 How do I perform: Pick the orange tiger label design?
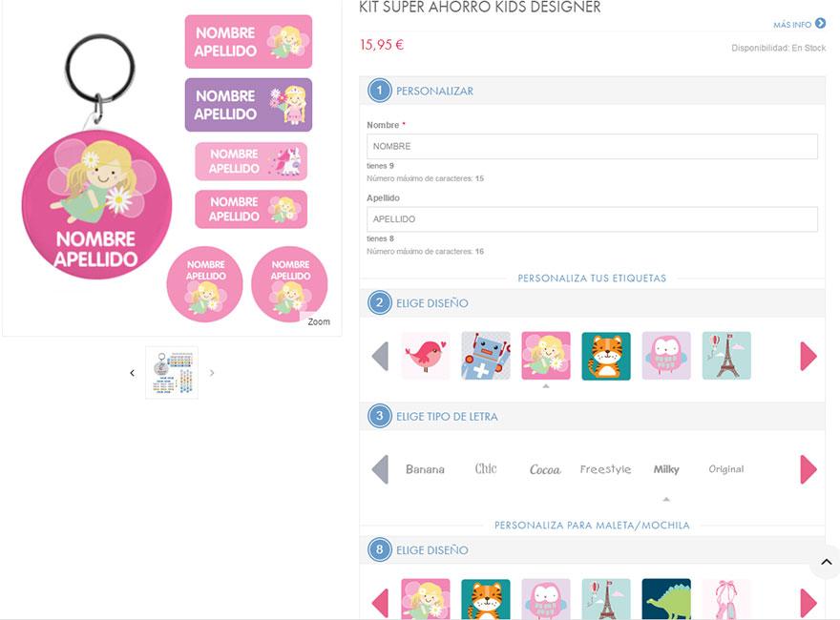point(606,356)
